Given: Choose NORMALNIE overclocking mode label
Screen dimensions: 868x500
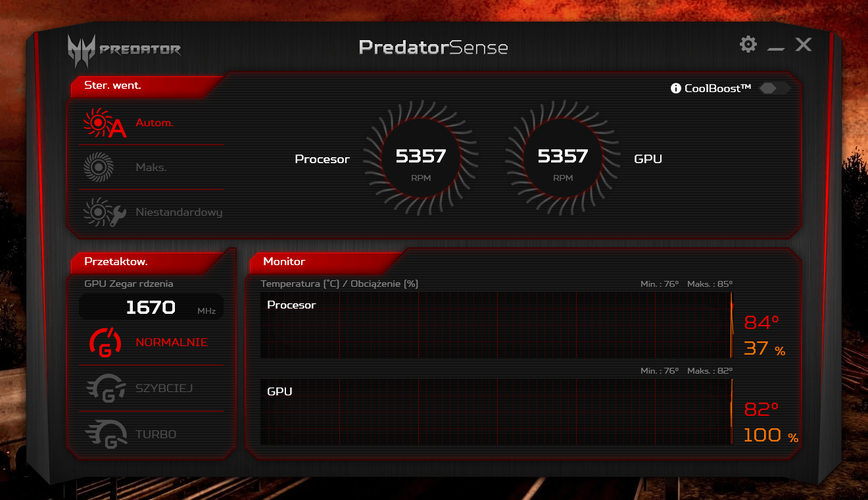Looking at the screenshot, I should point(172,342).
